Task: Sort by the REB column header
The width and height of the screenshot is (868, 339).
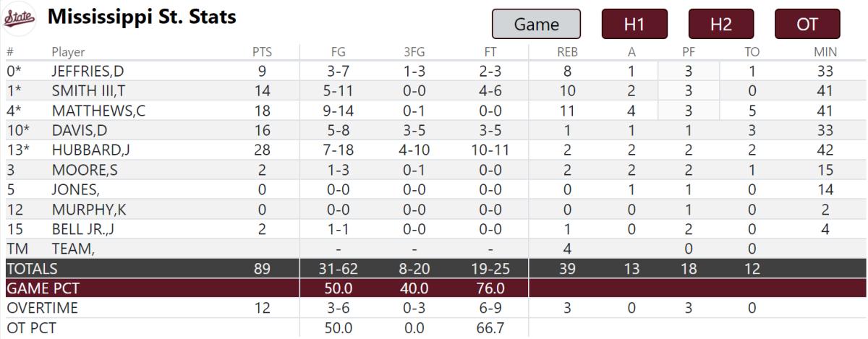Action: 567,52
